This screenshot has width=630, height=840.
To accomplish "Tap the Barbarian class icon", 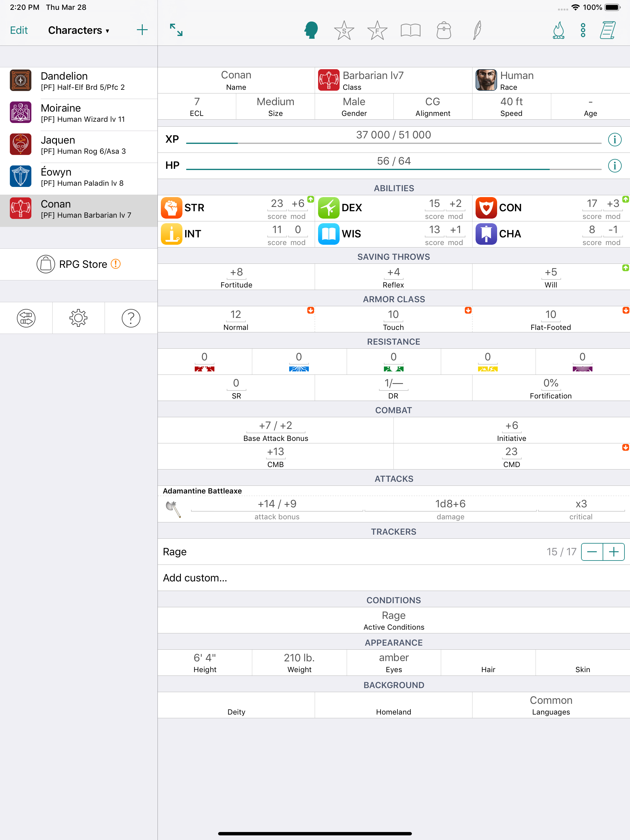I will point(329,80).
